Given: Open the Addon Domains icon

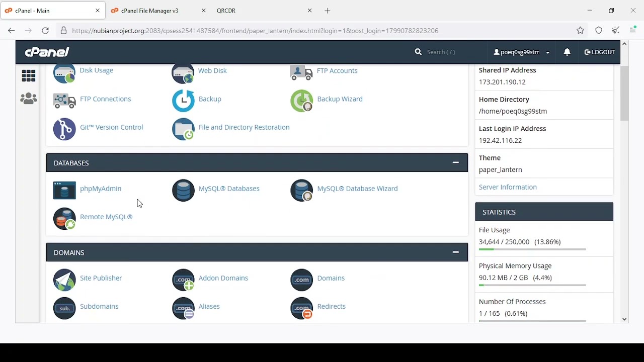Looking at the screenshot, I should tap(183, 280).
